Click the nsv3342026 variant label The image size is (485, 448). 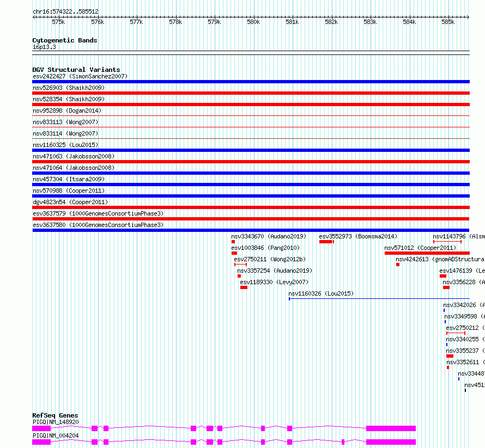[x=464, y=305]
